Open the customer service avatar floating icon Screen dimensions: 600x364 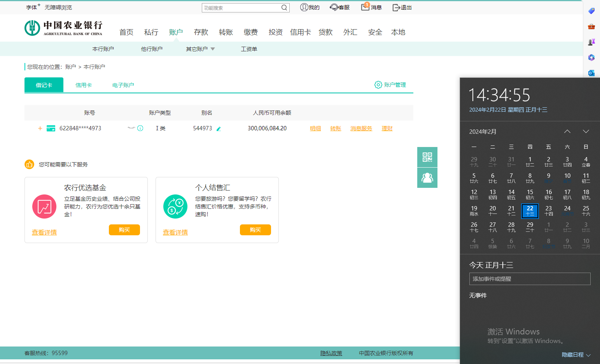click(427, 178)
